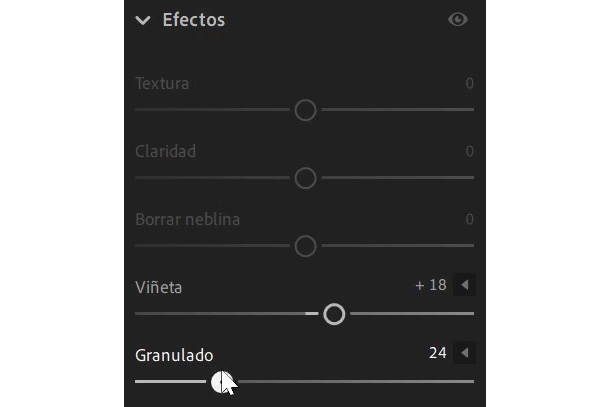
Task: Select the Viñeta value field showing + 18
Action: coord(431,285)
